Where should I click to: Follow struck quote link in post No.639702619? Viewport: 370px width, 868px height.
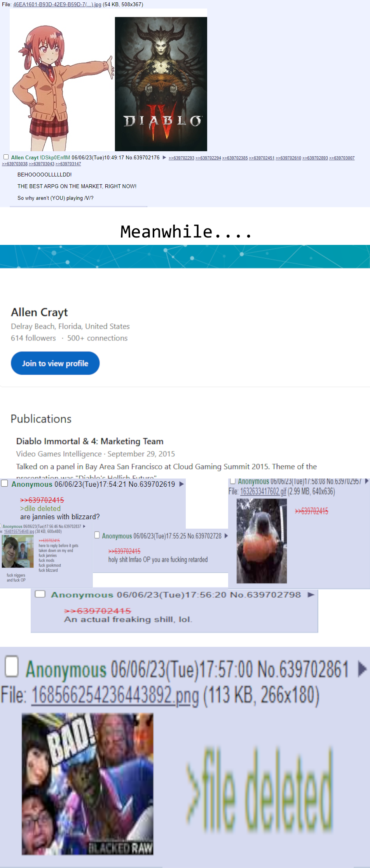pyautogui.click(x=42, y=500)
